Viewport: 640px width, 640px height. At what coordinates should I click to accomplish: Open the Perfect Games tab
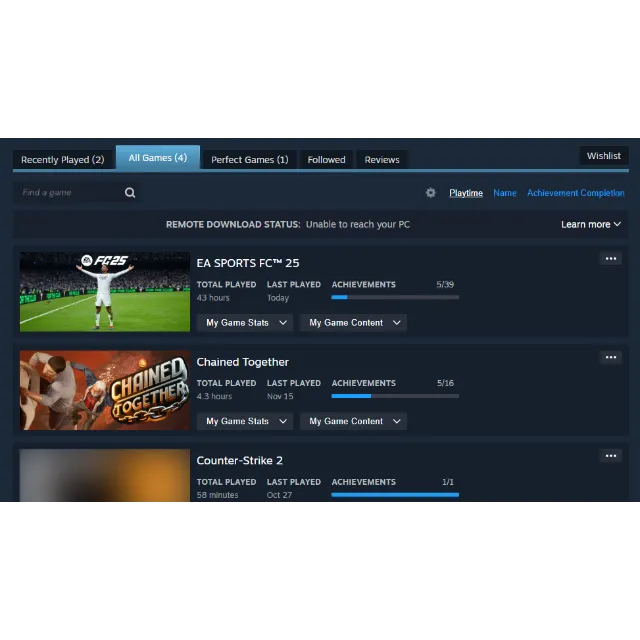[x=249, y=160]
